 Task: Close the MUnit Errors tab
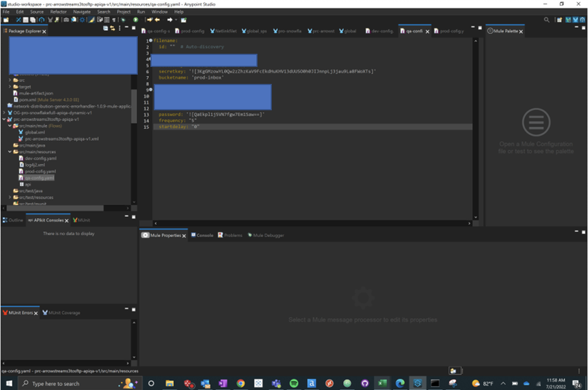tap(36, 313)
